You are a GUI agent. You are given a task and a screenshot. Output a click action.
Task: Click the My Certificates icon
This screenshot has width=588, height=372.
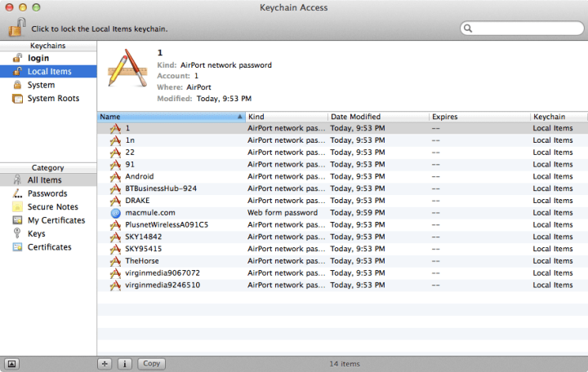click(17, 220)
